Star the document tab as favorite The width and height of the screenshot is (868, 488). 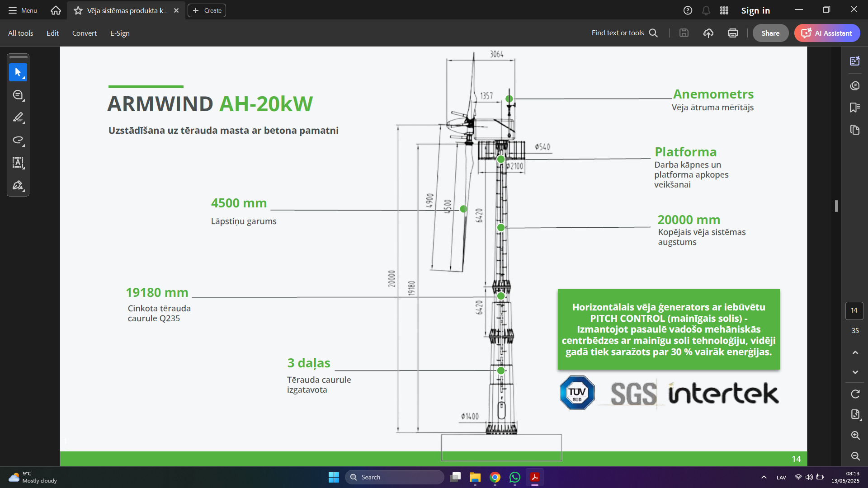pyautogui.click(x=78, y=10)
